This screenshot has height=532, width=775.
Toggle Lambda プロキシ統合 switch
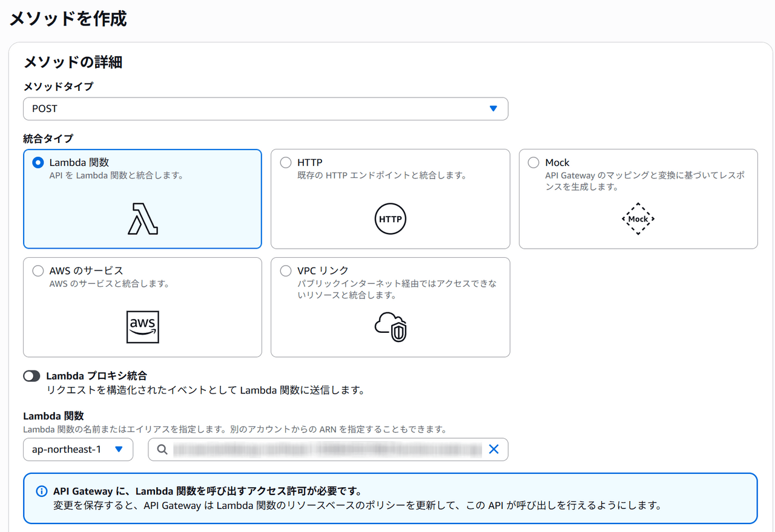point(31,376)
